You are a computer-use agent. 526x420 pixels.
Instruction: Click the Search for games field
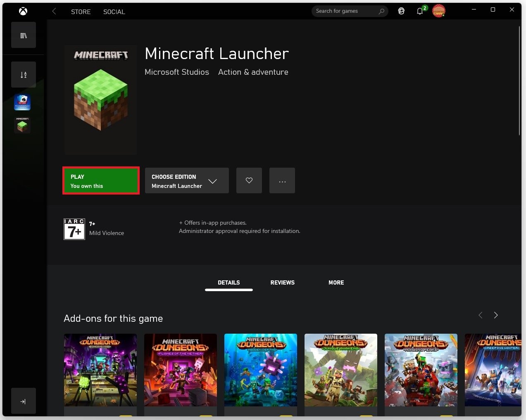pos(350,11)
